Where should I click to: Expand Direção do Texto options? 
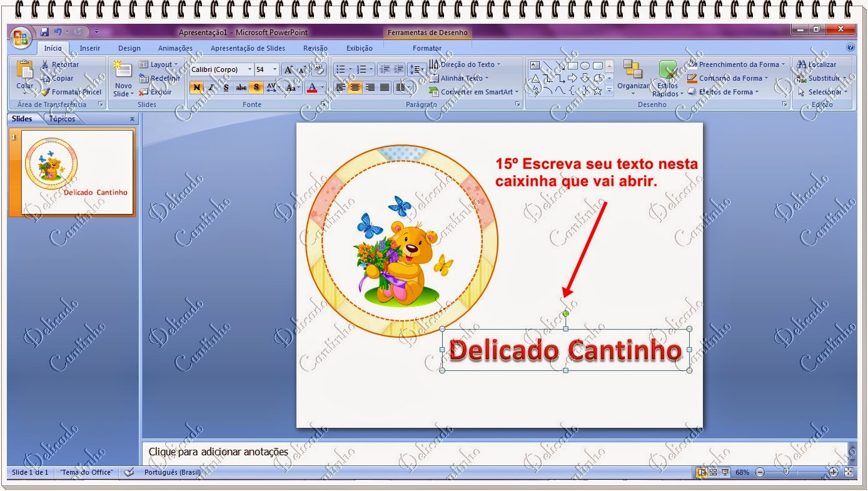click(465, 64)
